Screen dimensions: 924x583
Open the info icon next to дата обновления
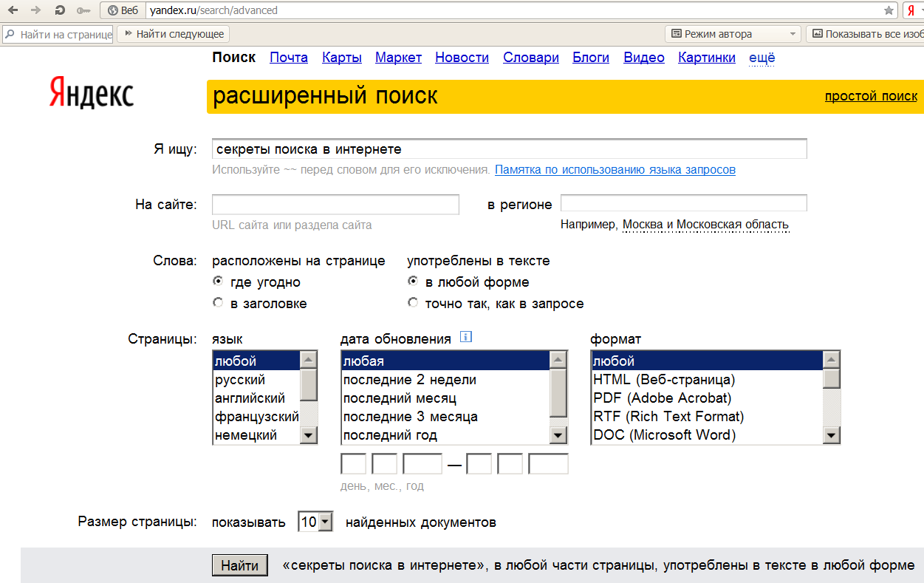click(465, 337)
